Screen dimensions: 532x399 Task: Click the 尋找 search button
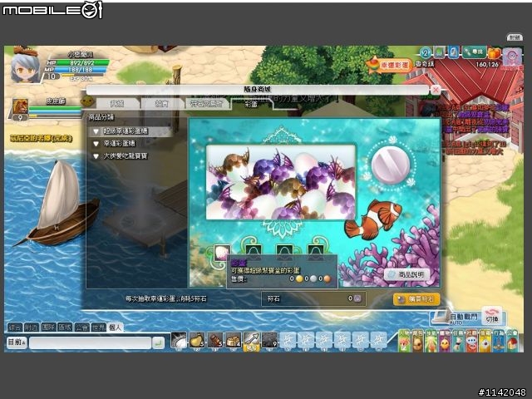(475, 52)
